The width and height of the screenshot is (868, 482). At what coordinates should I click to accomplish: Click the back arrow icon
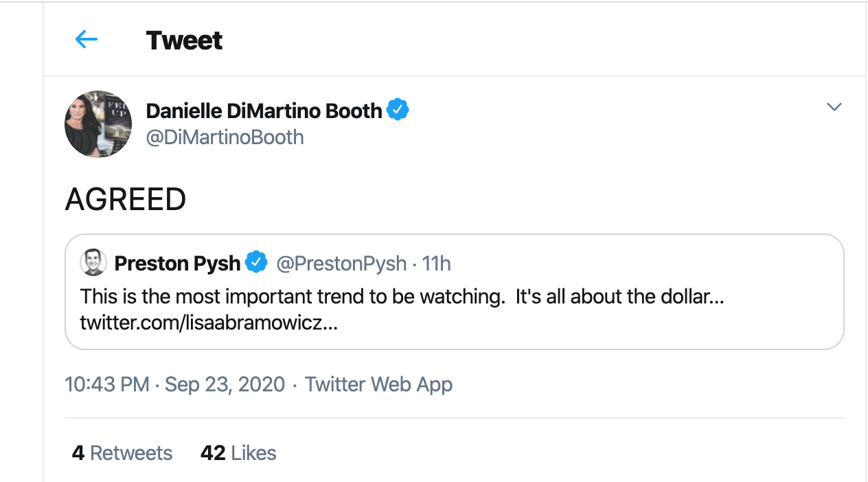click(x=87, y=40)
